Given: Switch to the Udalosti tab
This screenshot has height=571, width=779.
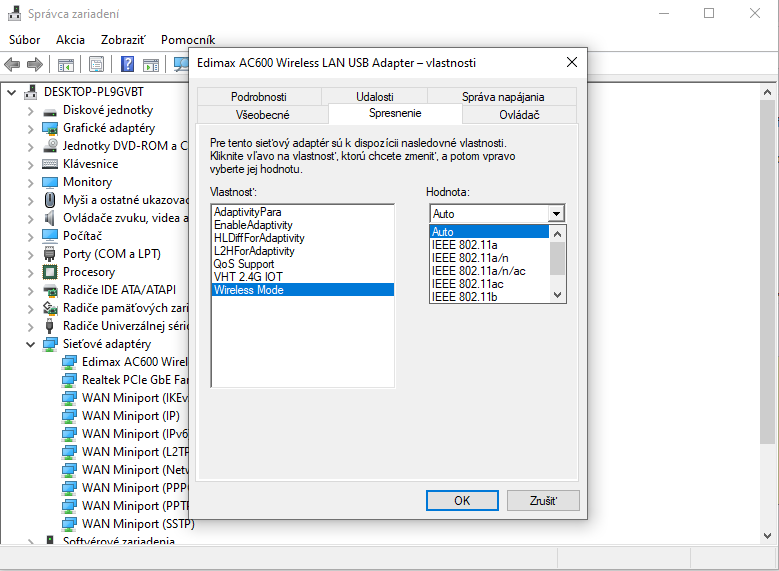Looking at the screenshot, I should pos(374,96).
